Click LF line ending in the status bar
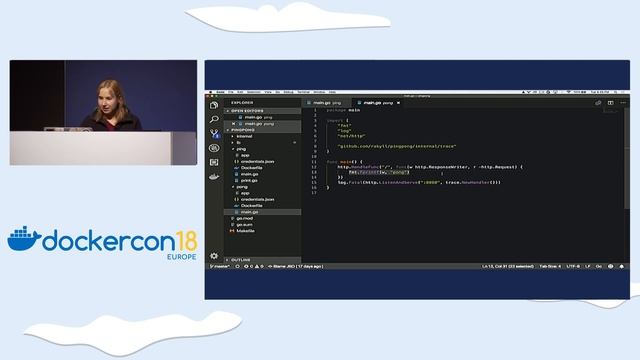This screenshot has height=360, width=640. coord(588,267)
